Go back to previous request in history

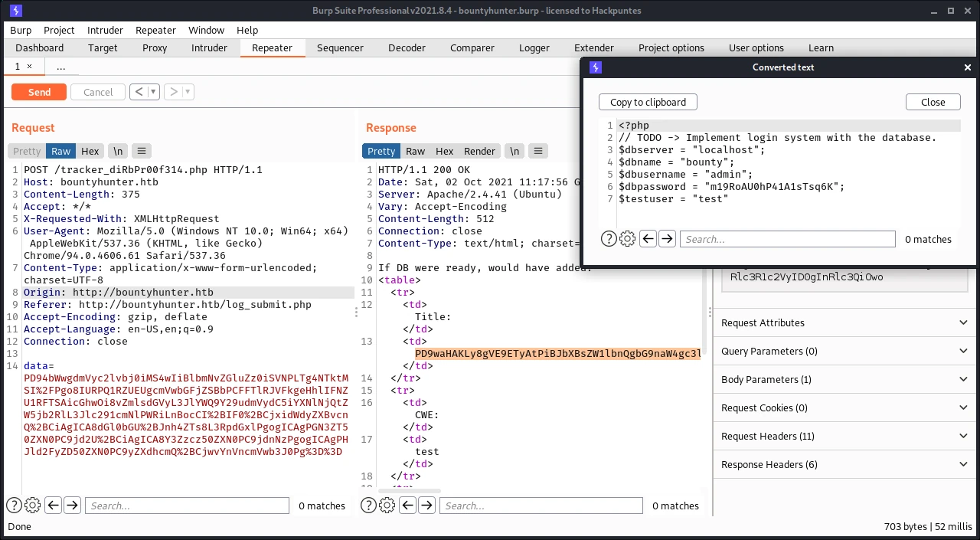click(139, 92)
